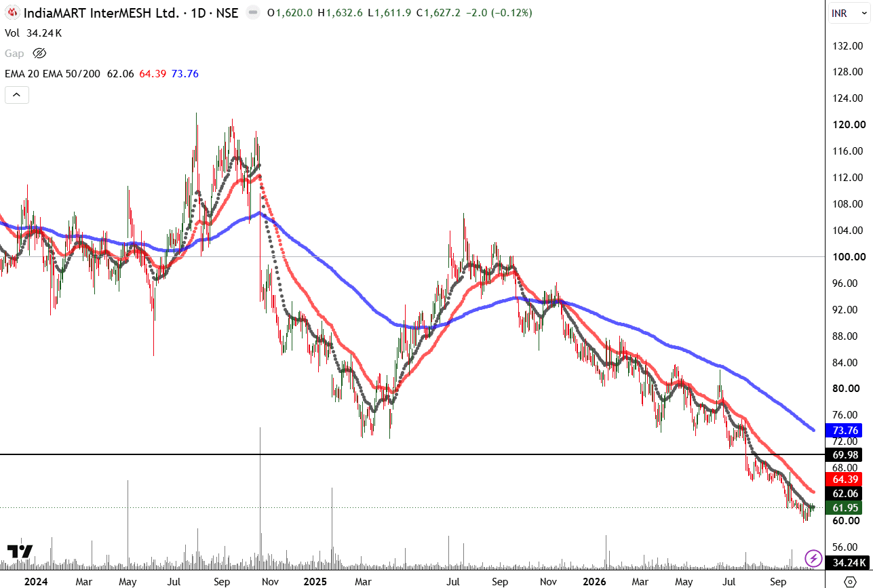Click the close price C1,627.2 value

coord(439,13)
